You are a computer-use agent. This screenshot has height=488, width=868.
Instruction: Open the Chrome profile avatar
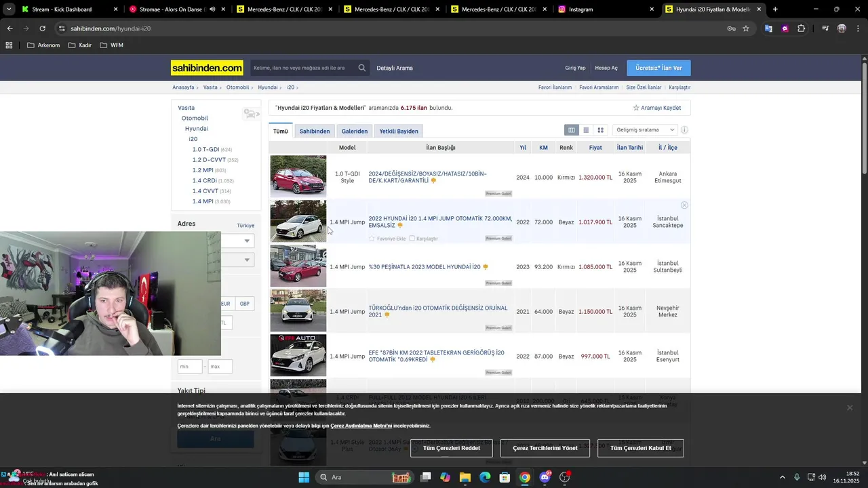[x=842, y=28]
